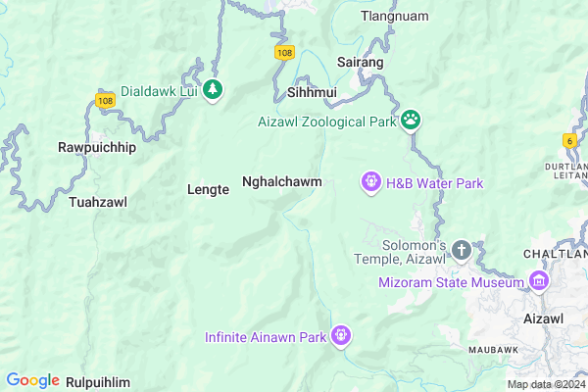Select the Mizoram State Museum pin icon
The height and width of the screenshot is (392, 588).
(x=539, y=281)
